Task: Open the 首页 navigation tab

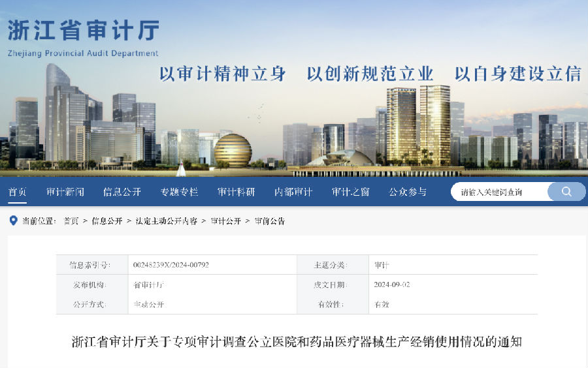Action: click(18, 192)
